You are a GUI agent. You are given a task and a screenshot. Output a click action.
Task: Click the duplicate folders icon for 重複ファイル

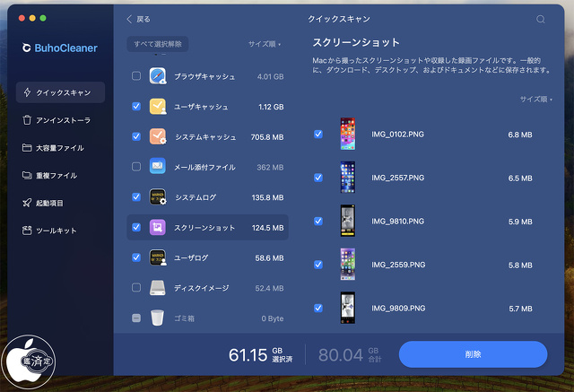(x=27, y=175)
